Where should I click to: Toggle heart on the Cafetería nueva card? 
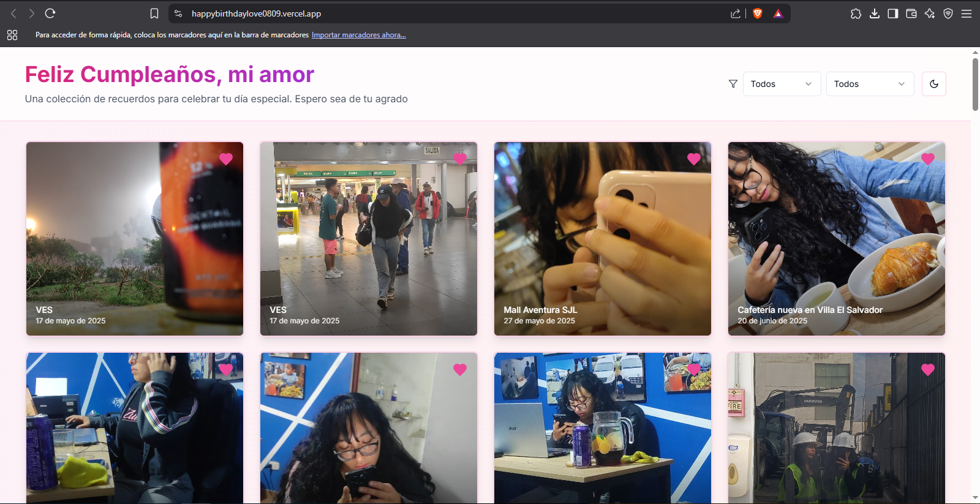[928, 159]
